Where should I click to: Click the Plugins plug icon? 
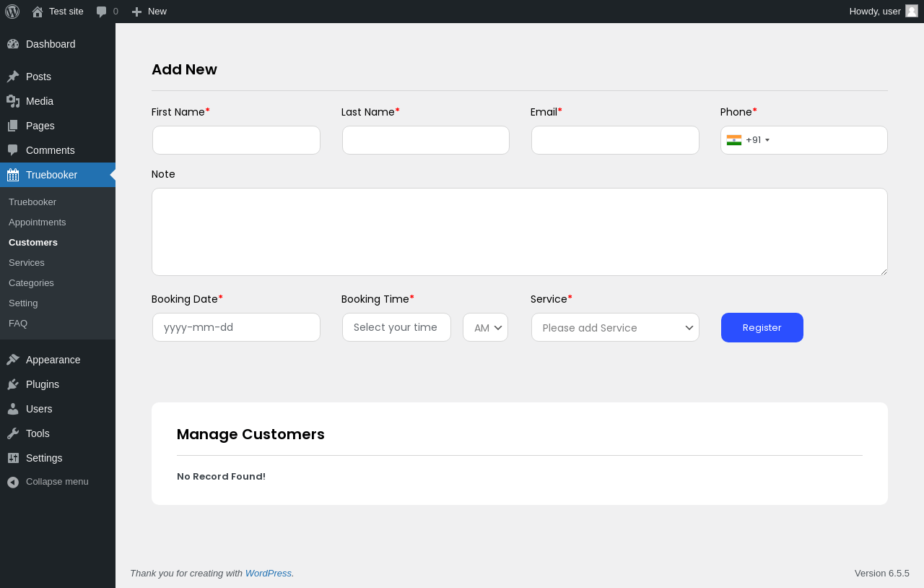[13, 384]
